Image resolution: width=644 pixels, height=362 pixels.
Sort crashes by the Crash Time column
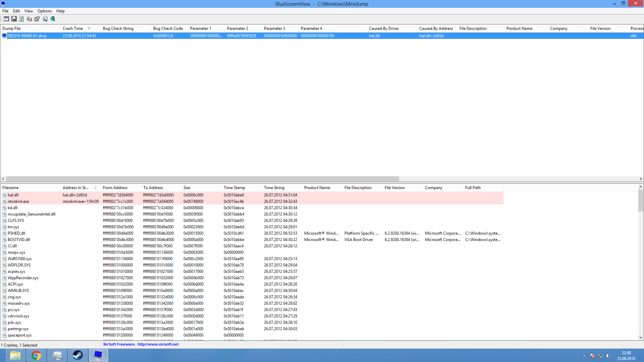(73, 28)
